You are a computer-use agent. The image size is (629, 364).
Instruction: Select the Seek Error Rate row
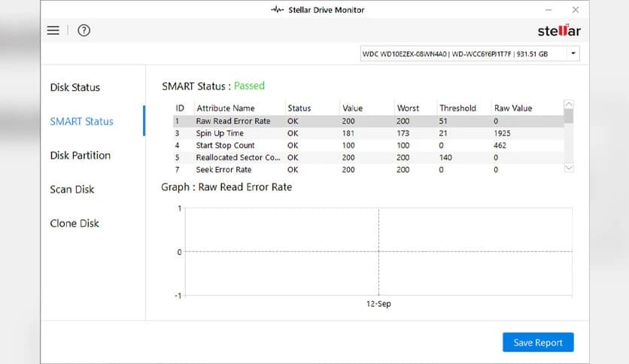[x=368, y=169]
